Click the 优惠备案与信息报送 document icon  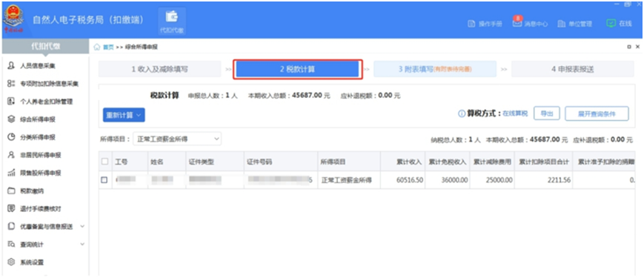pos(11,226)
